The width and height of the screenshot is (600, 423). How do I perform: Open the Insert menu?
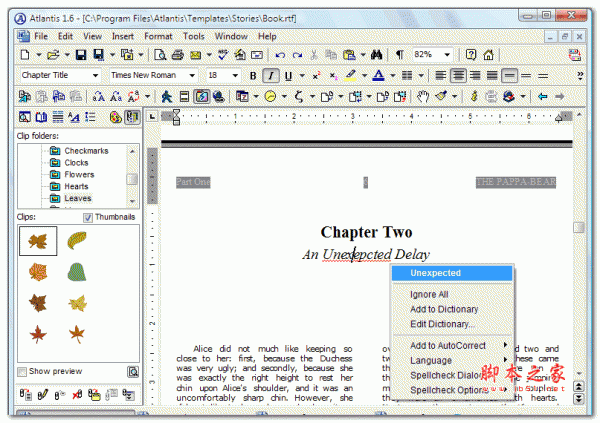tap(123, 36)
